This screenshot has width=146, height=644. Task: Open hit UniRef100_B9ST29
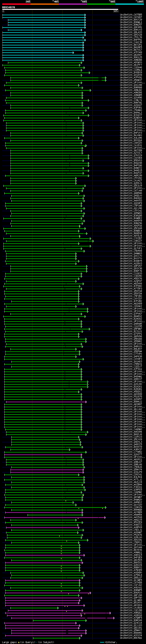point(131,20)
